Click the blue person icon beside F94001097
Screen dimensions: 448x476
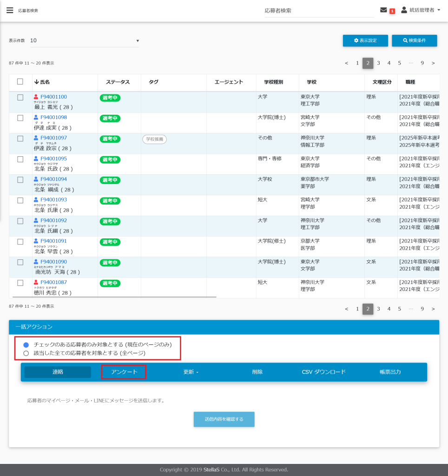(36, 138)
